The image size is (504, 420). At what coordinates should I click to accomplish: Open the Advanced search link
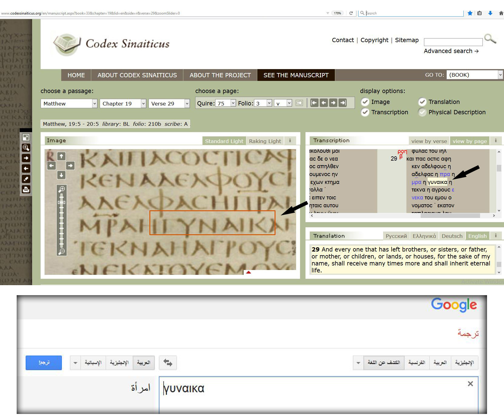tap(451, 51)
